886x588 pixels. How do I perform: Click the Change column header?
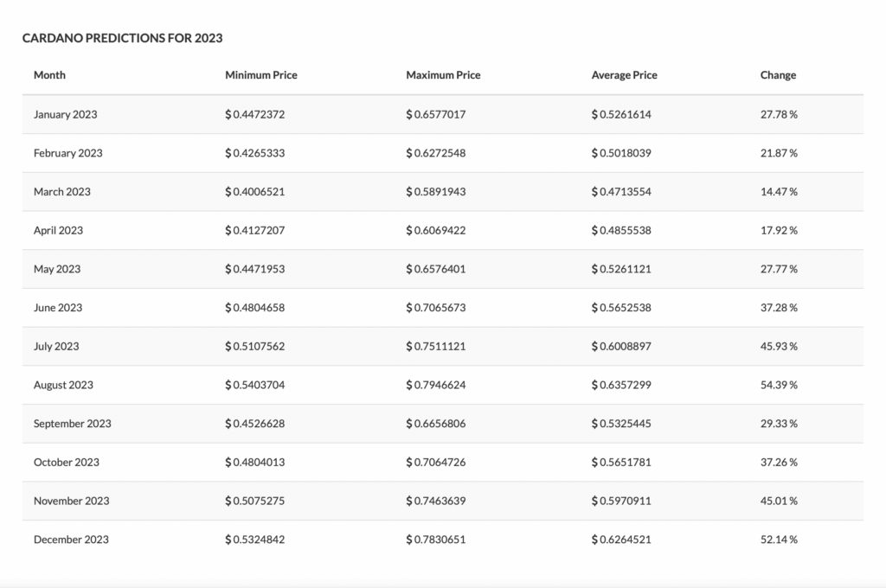(778, 74)
